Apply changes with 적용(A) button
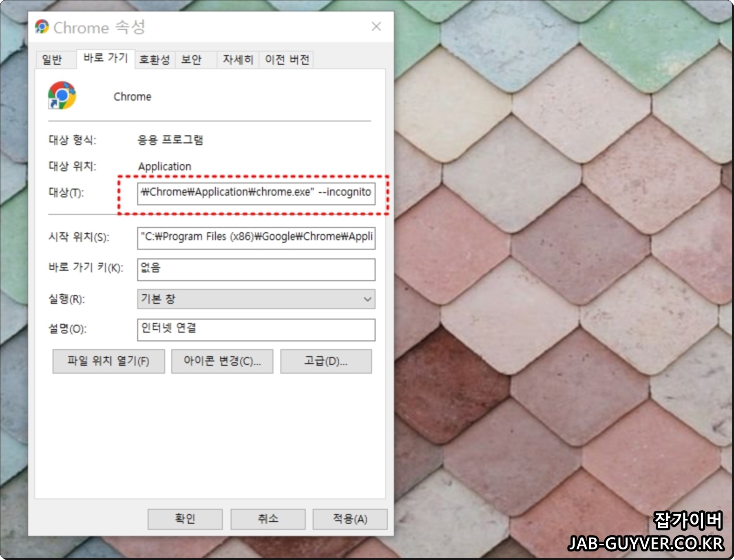 [x=350, y=519]
